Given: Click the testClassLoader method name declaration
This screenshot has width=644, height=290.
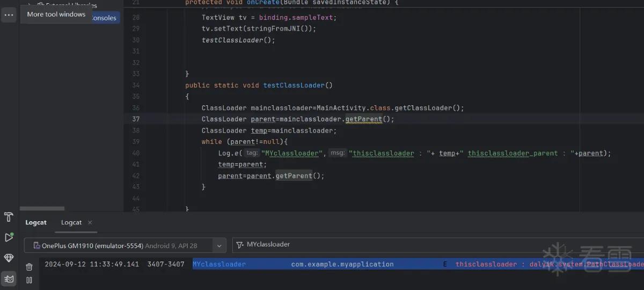Looking at the screenshot, I should (294, 85).
